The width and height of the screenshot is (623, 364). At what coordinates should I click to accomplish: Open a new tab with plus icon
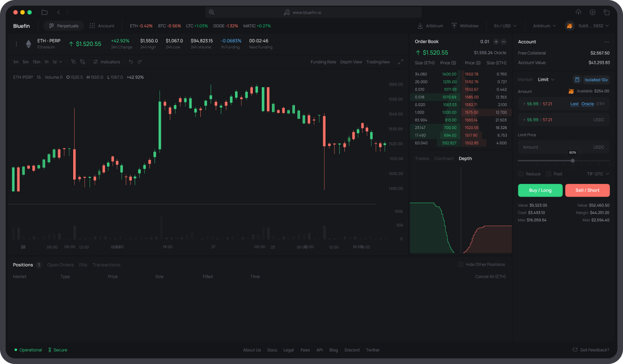coord(593,12)
